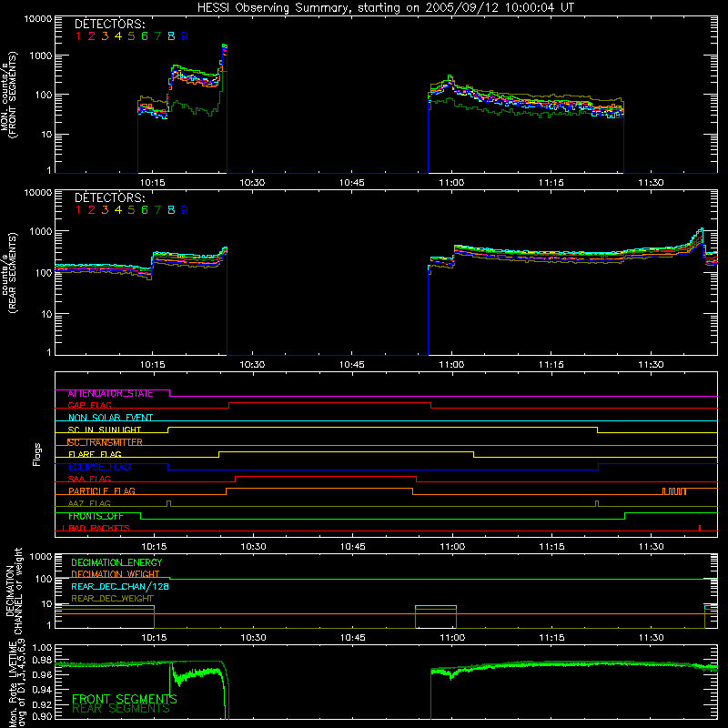728x728 pixels.
Task: Click 10:30 tick label under rear segments plot
Action: [252, 365]
